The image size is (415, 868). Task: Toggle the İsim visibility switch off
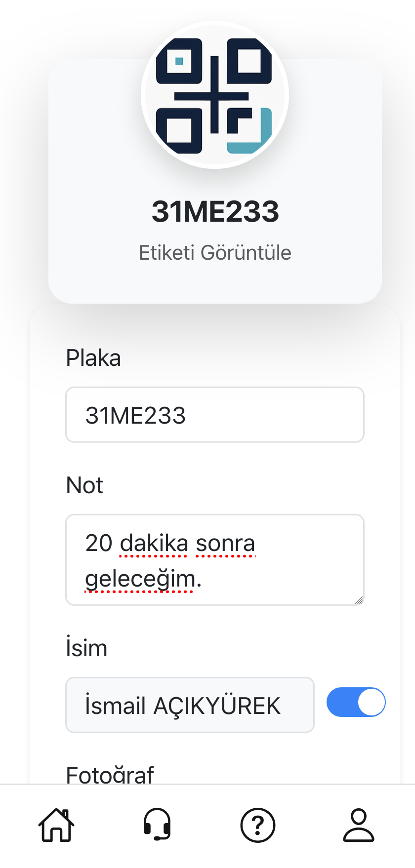356,702
